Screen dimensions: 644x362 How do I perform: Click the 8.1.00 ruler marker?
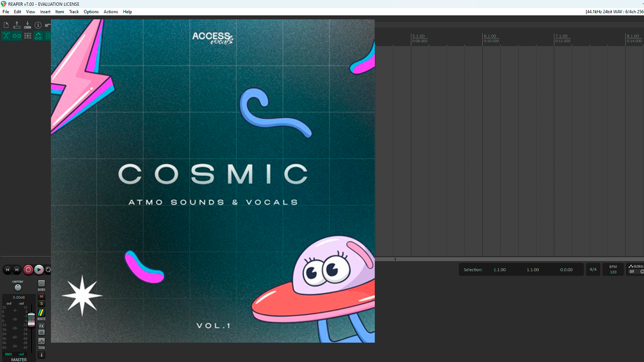pyautogui.click(x=633, y=36)
